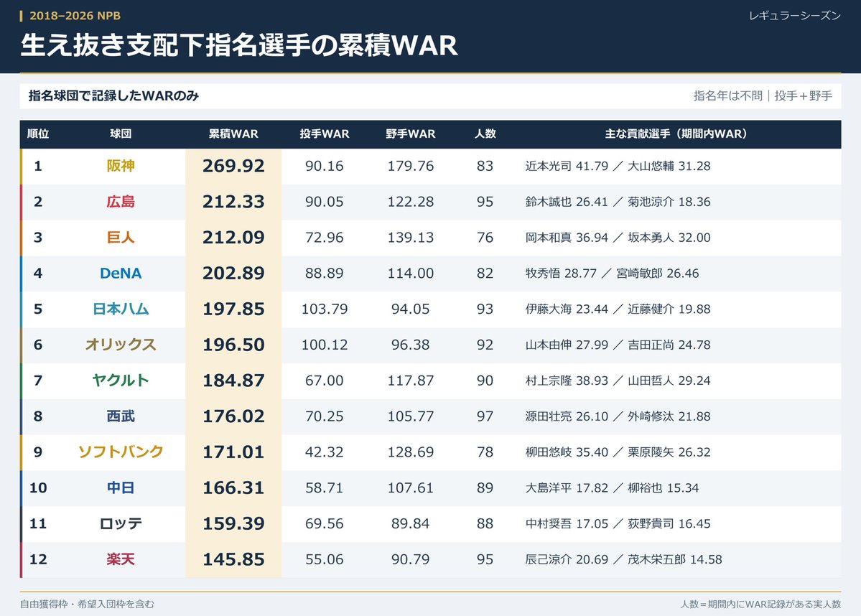Select team name DeNA
Screen dimensions: 861x616
point(120,273)
